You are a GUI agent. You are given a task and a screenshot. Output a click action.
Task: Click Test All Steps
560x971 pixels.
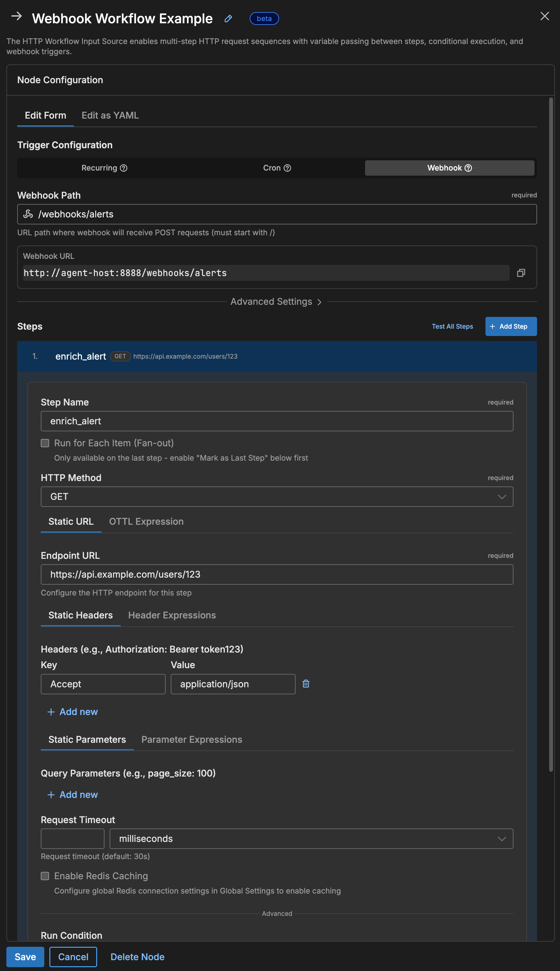pos(452,326)
